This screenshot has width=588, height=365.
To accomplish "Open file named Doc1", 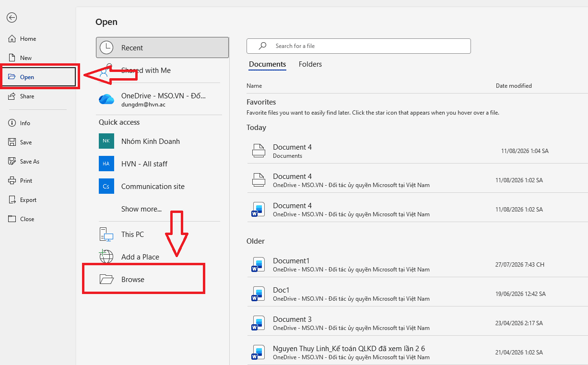I will [x=417, y=294].
